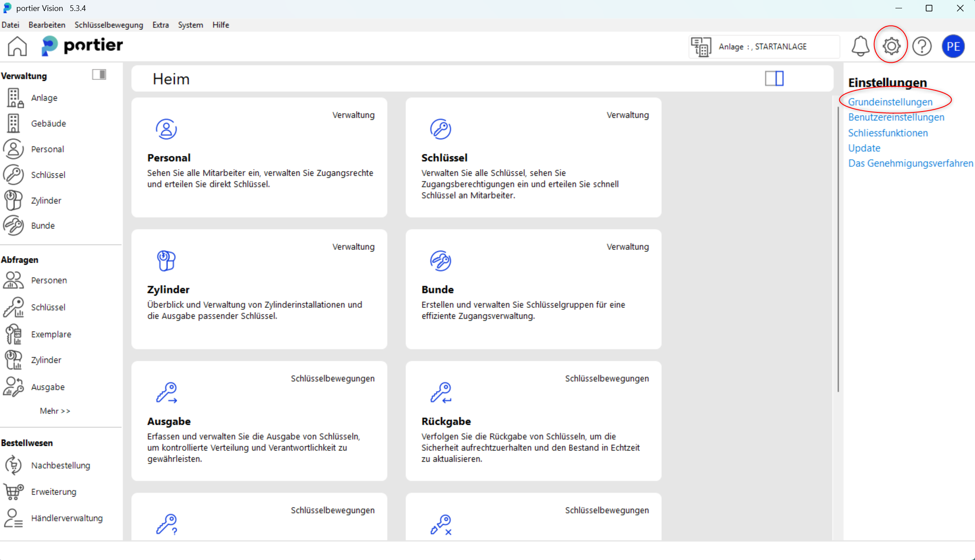Viewport: 975px width, 560px height.
Task: Select Bunde in the sidebar
Action: (43, 226)
